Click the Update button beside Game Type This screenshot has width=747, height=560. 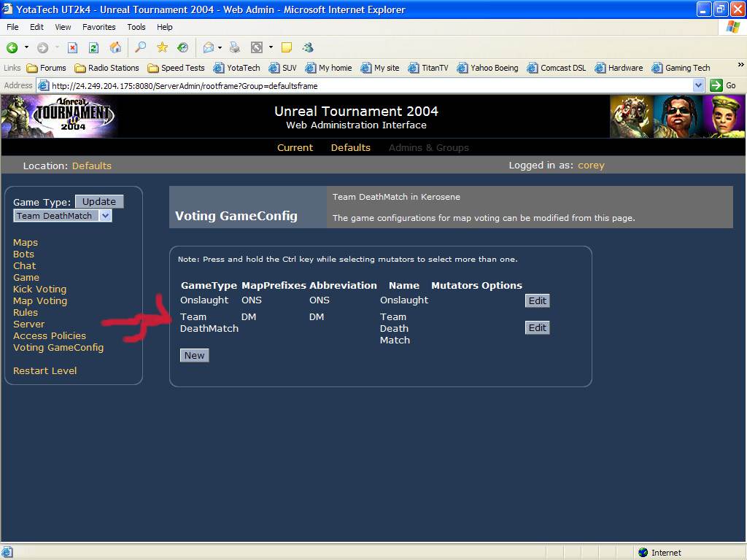[99, 201]
